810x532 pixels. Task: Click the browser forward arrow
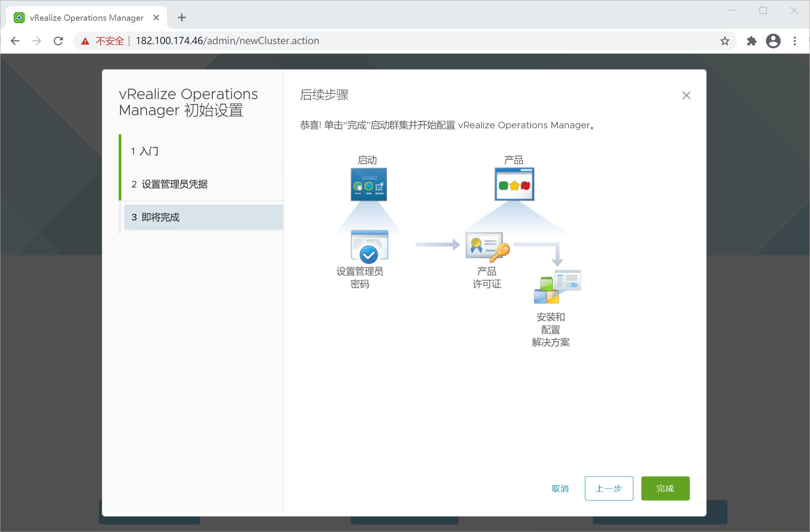click(x=37, y=41)
